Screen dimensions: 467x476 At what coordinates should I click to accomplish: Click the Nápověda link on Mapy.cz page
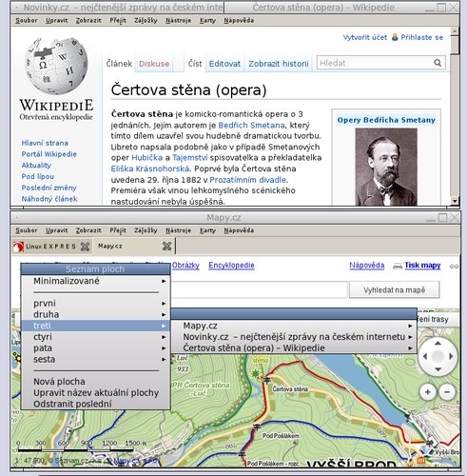tap(367, 266)
